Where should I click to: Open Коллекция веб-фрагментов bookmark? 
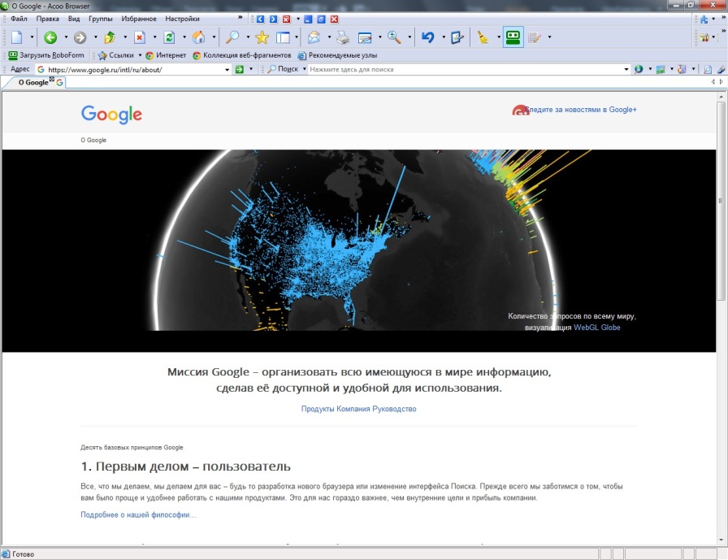(x=242, y=55)
